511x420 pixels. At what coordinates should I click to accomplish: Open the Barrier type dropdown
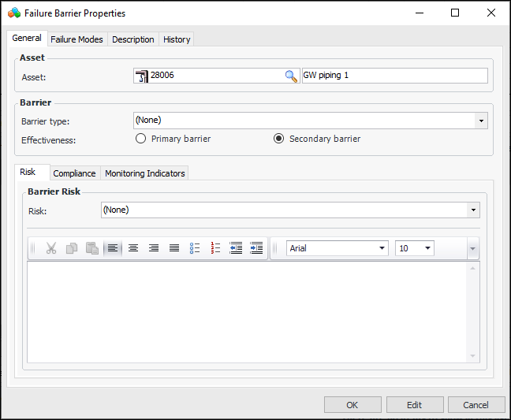[480, 121]
